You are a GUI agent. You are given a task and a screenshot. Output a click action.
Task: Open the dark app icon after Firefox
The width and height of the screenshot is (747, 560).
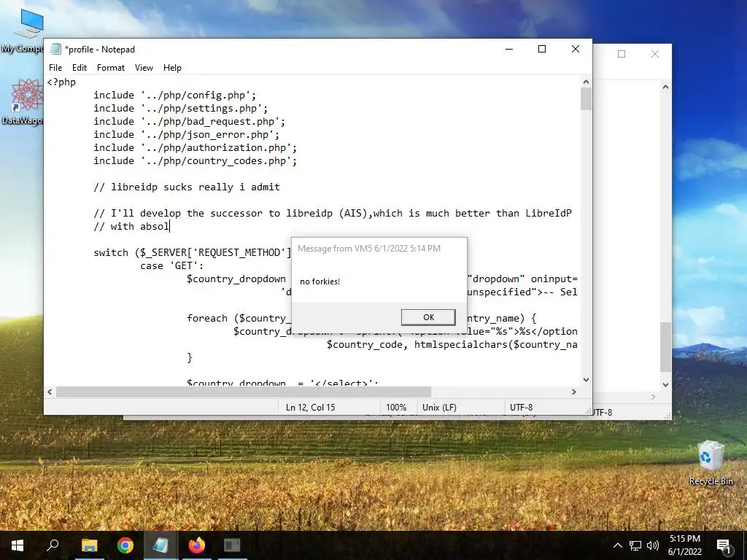(232, 545)
